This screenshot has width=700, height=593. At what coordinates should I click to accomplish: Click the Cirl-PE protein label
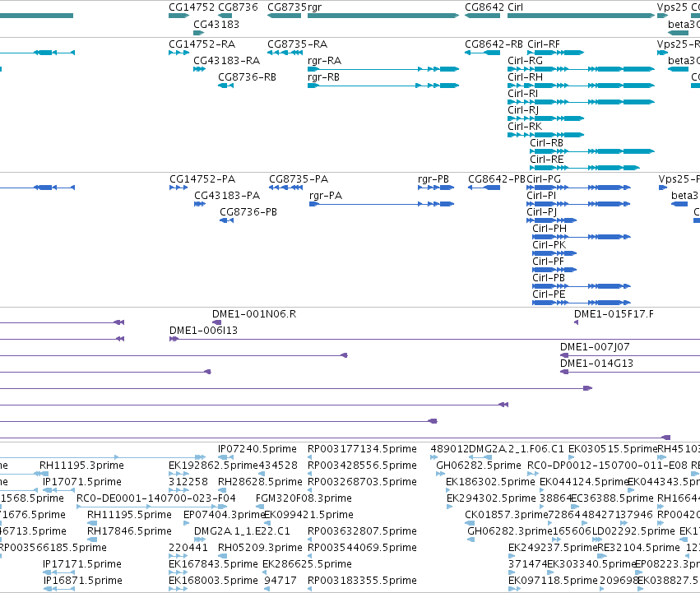[549, 294]
